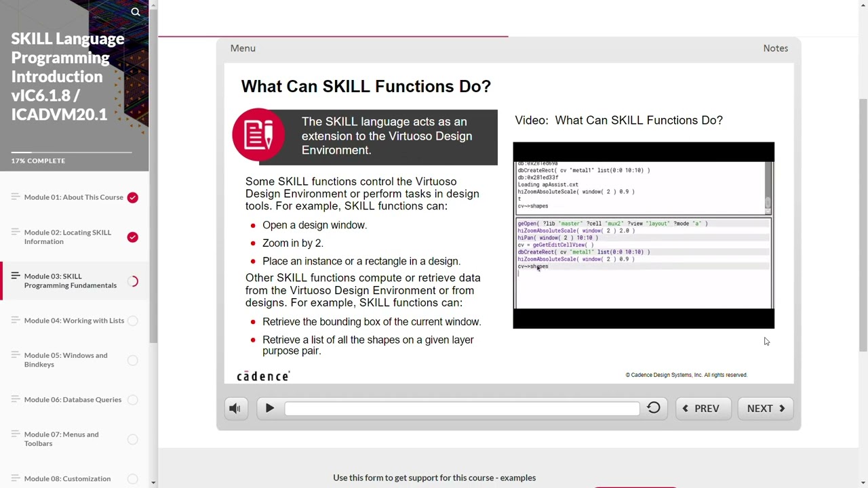Image resolution: width=868 pixels, height=488 pixels.
Task: Click the SKILL Language Programming Introduction title
Action: (x=68, y=77)
